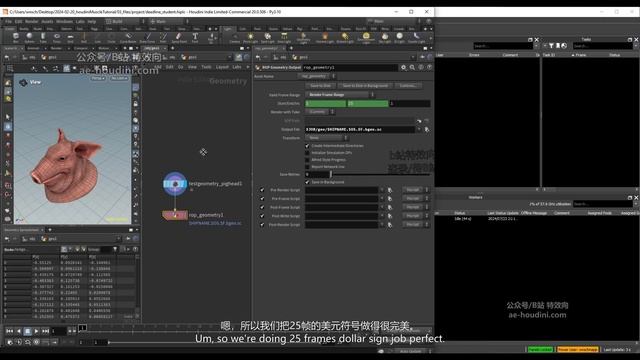
Task: Select the Draw Curve shelf tool
Action: [147, 38]
